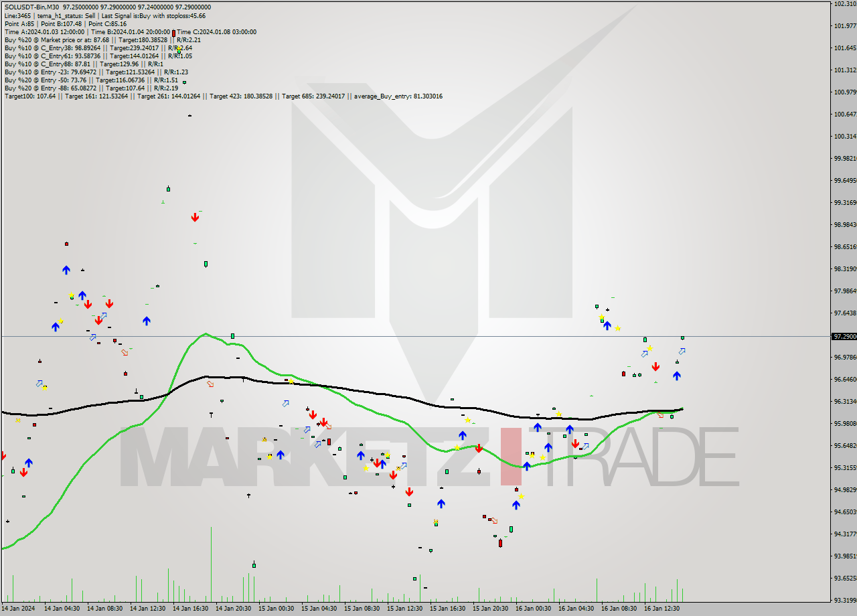Select the 'Buy %20 @ Market price' line
857x616 pixels.
click(x=102, y=40)
